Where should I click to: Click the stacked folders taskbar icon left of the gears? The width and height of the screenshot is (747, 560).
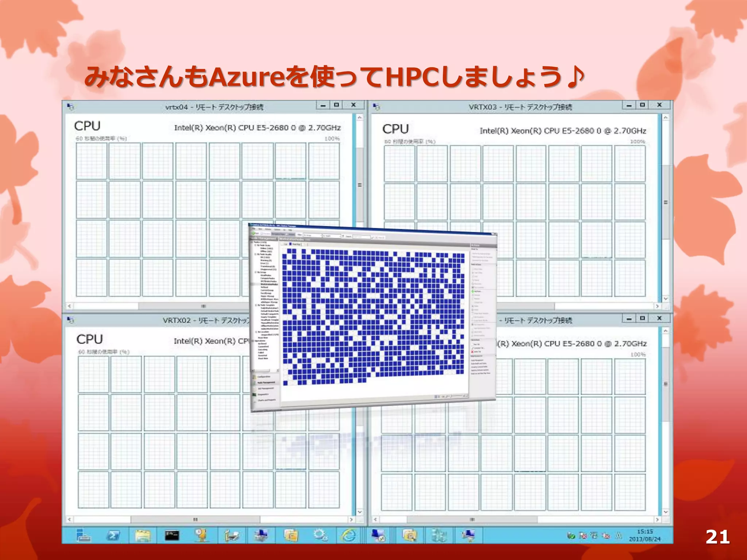(x=291, y=535)
